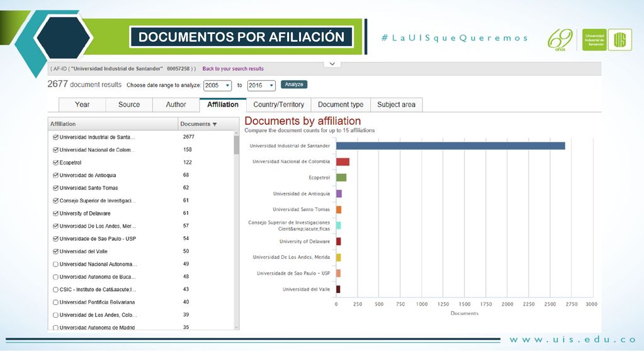Viewport: 644px width, 351px height.
Task: Uncheck Consejo Superior de Investigaciones checkbox
Action: (55, 201)
